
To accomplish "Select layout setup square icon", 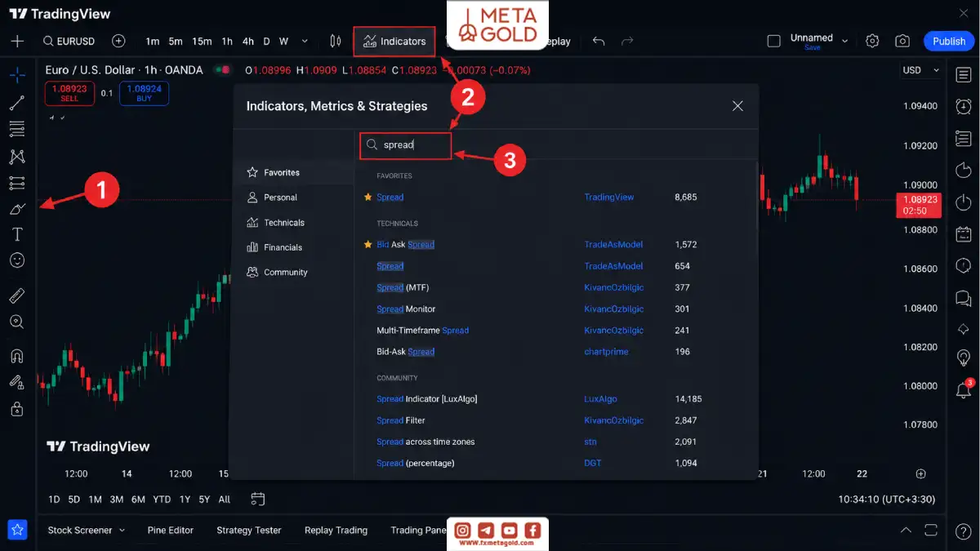I will pyautogui.click(x=773, y=41).
